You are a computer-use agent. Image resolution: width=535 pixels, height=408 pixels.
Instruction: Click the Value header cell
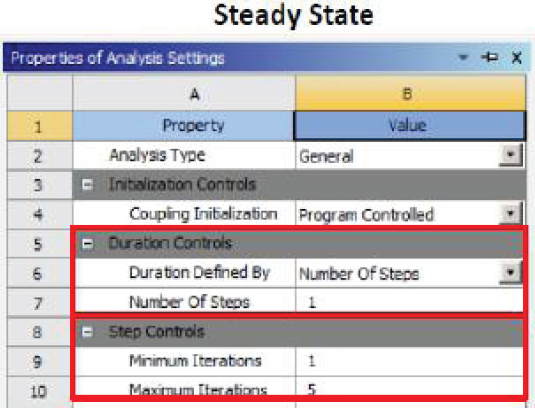tap(409, 126)
